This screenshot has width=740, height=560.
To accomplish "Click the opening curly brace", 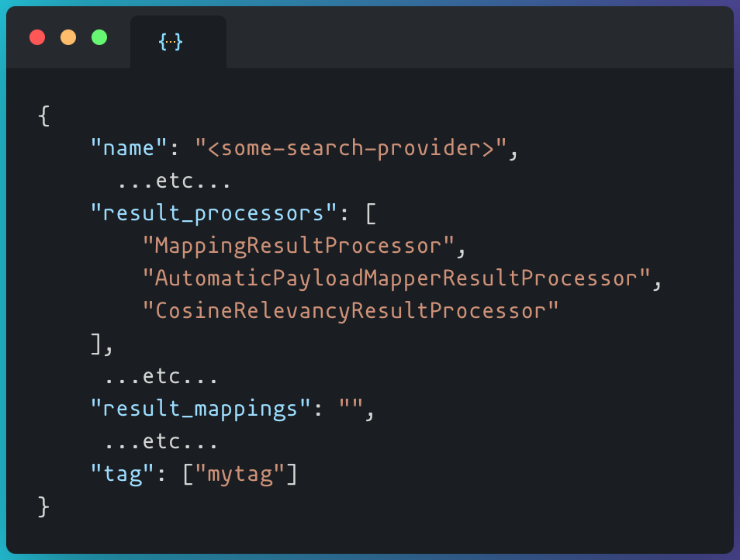I will (x=44, y=116).
